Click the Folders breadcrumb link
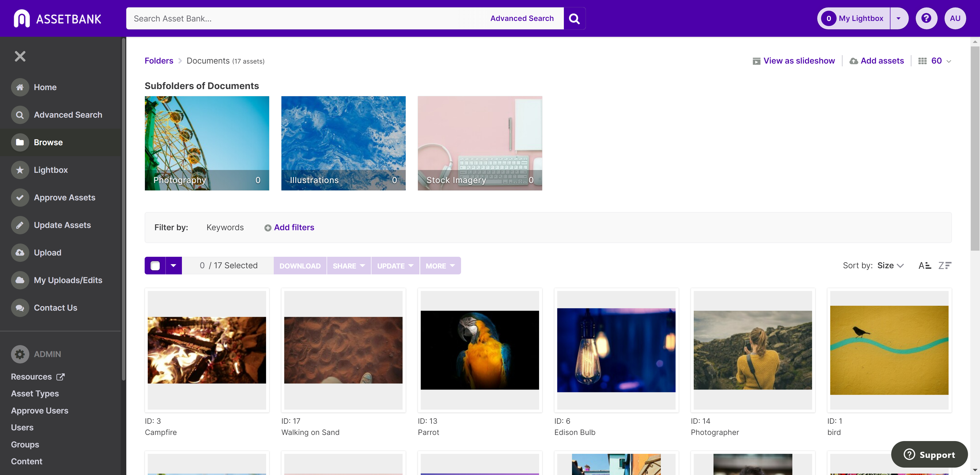This screenshot has height=475, width=980. pos(159,61)
